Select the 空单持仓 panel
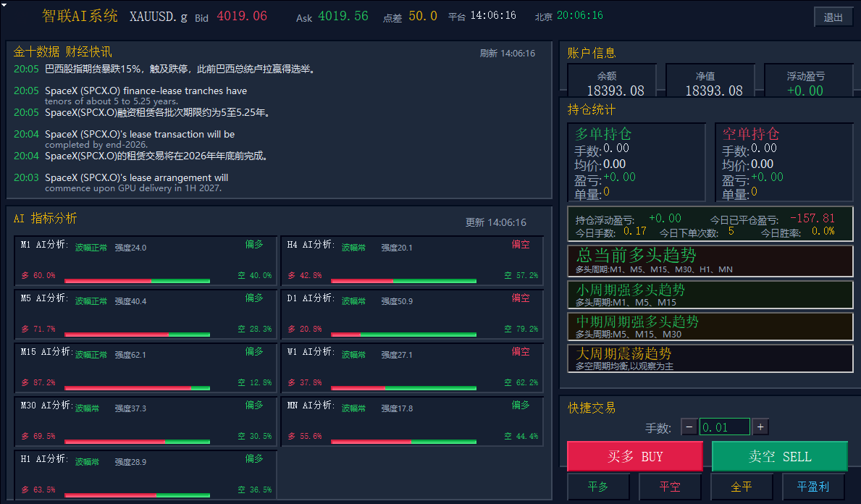 (784, 162)
